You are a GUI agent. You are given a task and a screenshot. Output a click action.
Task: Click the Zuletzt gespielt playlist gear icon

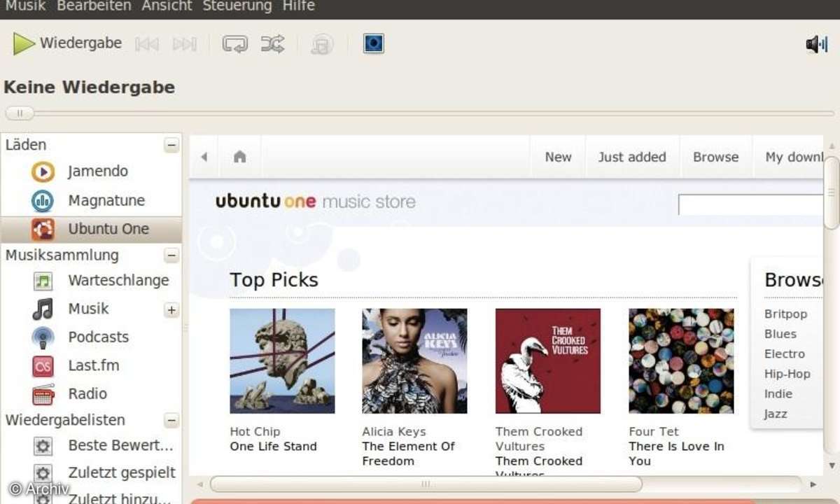coord(43,473)
